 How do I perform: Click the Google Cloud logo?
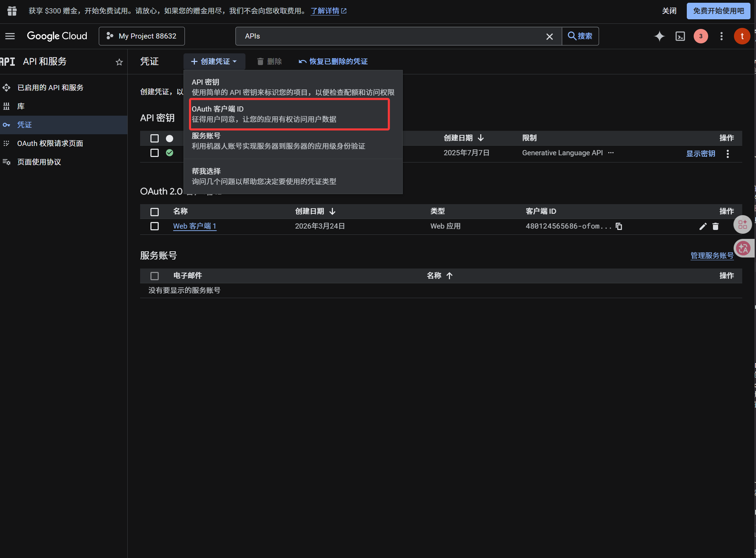tap(57, 36)
